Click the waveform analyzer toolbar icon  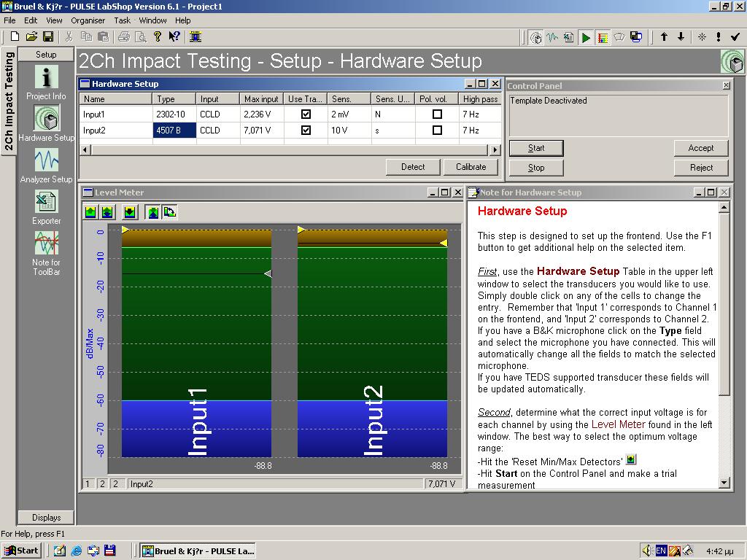point(553,37)
